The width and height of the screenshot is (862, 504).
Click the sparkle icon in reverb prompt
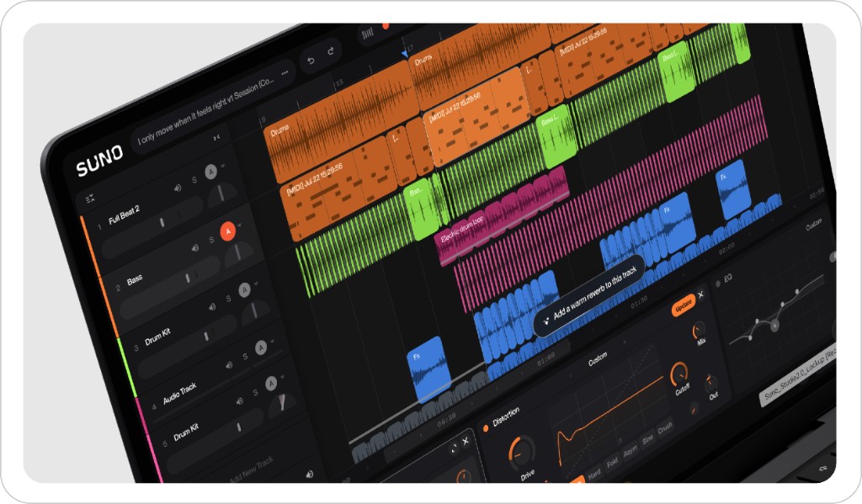545,321
